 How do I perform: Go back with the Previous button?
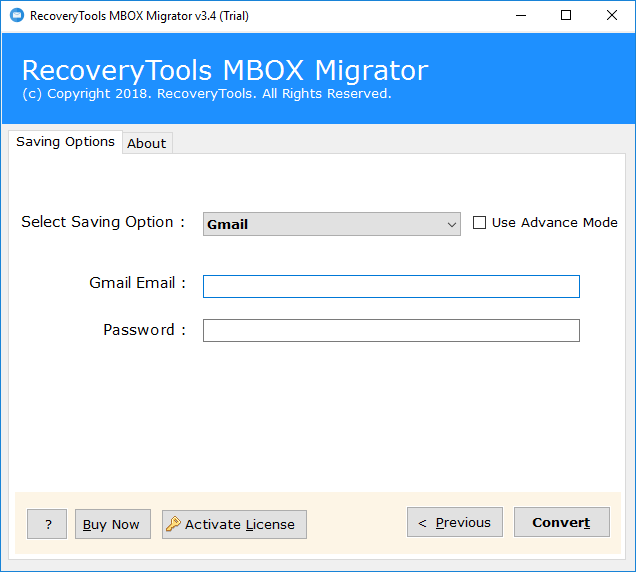tap(455, 522)
